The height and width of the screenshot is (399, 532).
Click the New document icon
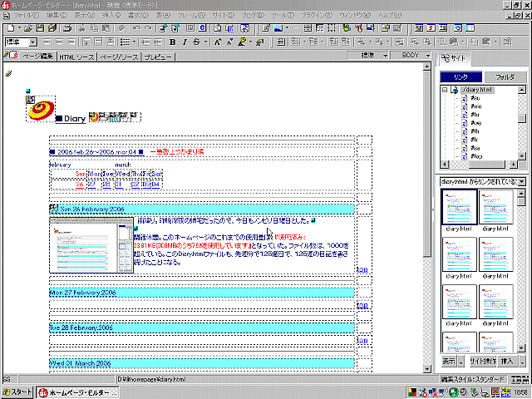click(9, 27)
